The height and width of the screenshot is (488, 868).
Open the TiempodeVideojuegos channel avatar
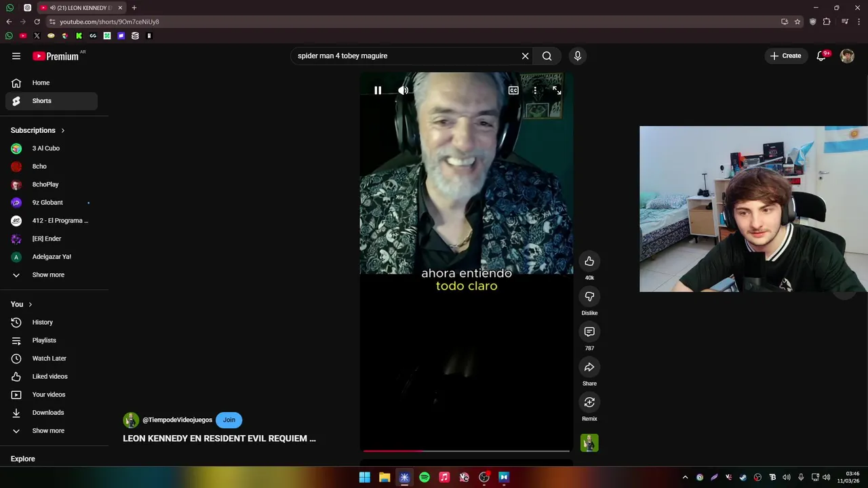[131, 420]
